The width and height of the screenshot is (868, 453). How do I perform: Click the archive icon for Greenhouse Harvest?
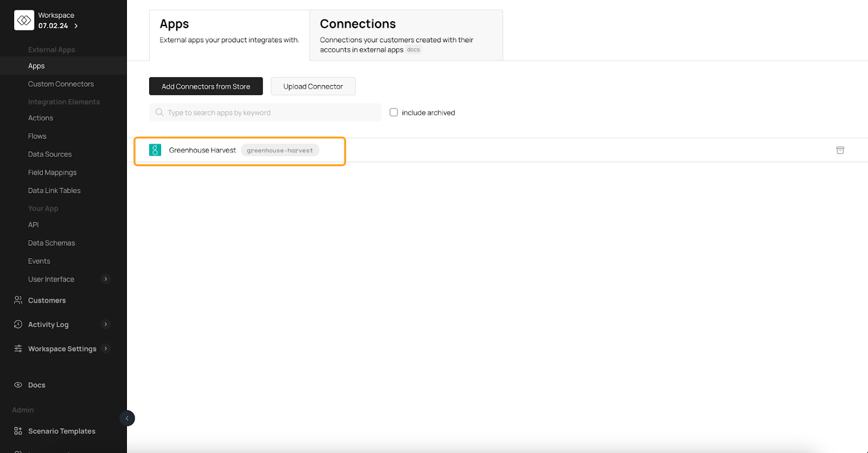coord(840,150)
